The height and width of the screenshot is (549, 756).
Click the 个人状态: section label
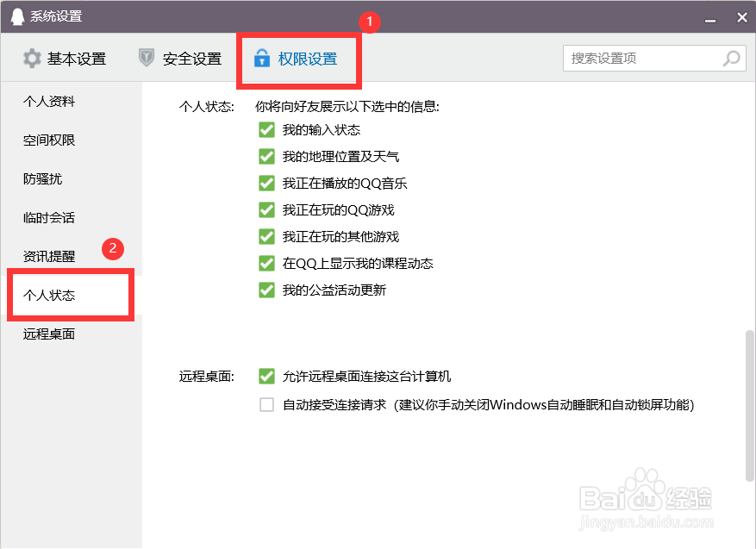click(206, 107)
